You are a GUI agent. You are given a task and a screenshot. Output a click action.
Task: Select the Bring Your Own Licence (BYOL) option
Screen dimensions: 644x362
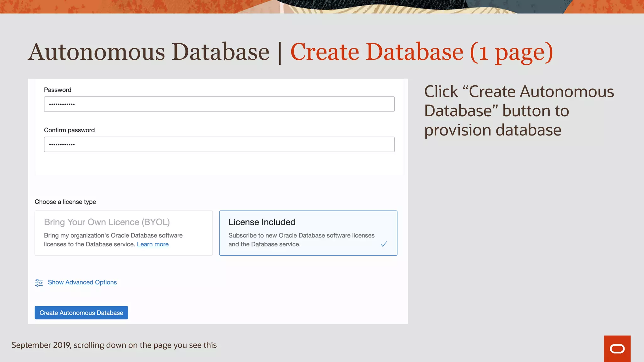(124, 233)
